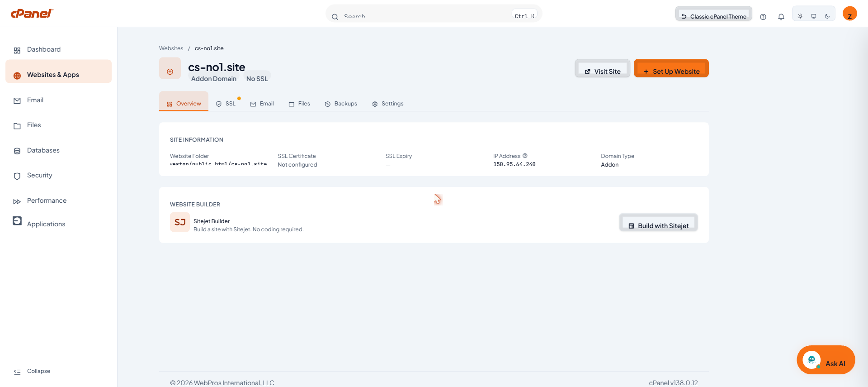The image size is (868, 387).
Task: Click Build with Sitejet button
Action: [658, 223]
